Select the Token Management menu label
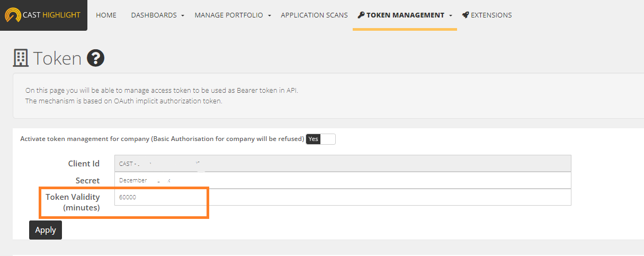This screenshot has height=256, width=644. tap(405, 15)
